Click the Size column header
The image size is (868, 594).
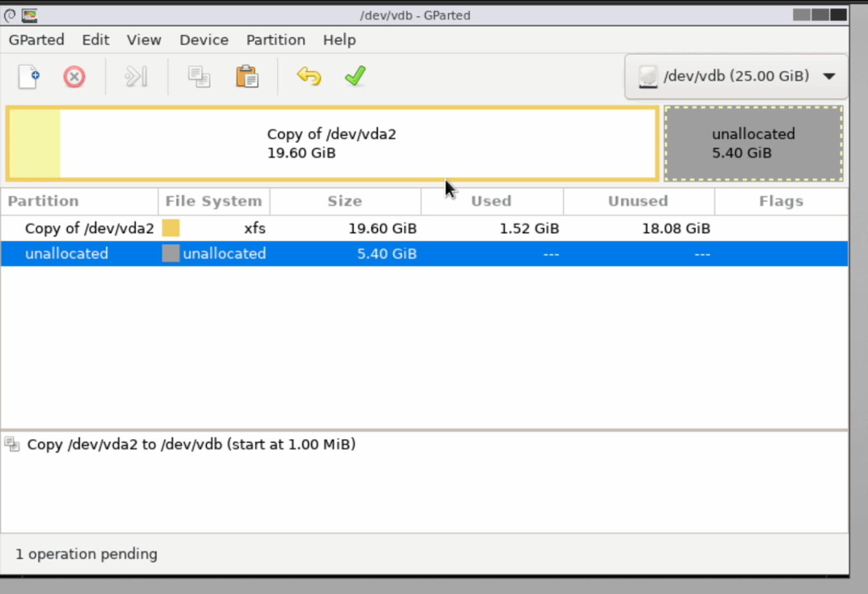[x=345, y=201]
